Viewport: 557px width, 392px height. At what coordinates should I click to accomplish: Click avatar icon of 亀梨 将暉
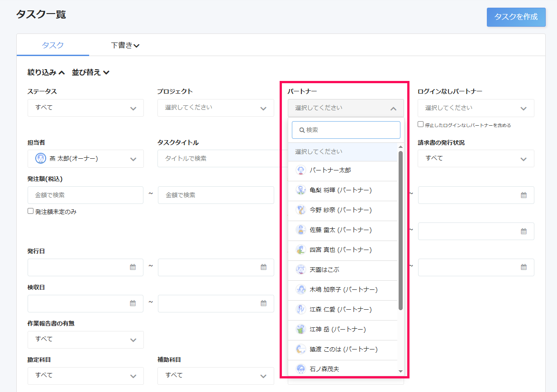point(301,190)
